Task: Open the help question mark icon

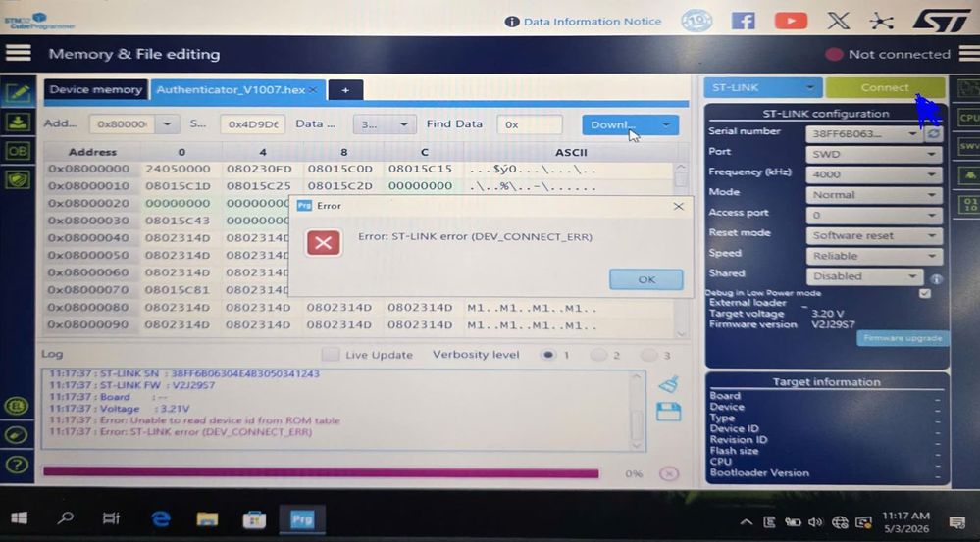Action: [x=18, y=465]
